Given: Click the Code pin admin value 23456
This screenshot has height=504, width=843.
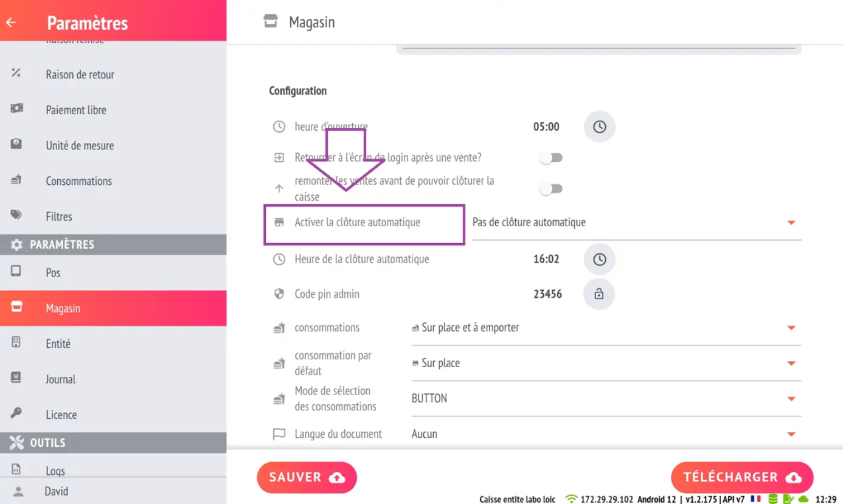Looking at the screenshot, I should click(547, 294).
